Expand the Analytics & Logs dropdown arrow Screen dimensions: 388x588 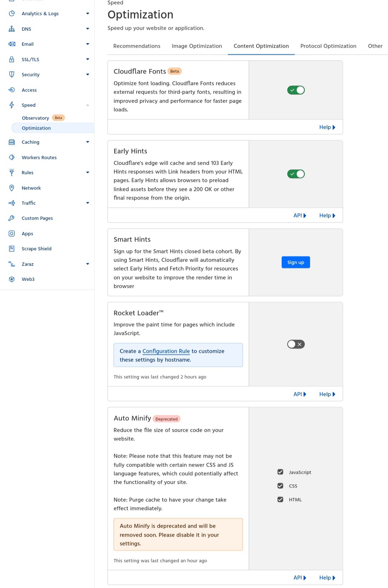(88, 14)
